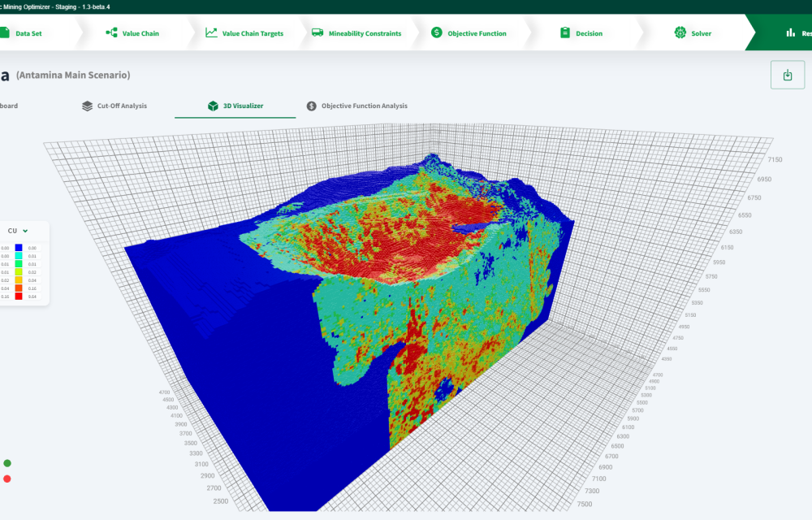Click the Data Set step icon
Image resolution: width=812 pixels, height=520 pixels.
[5, 33]
